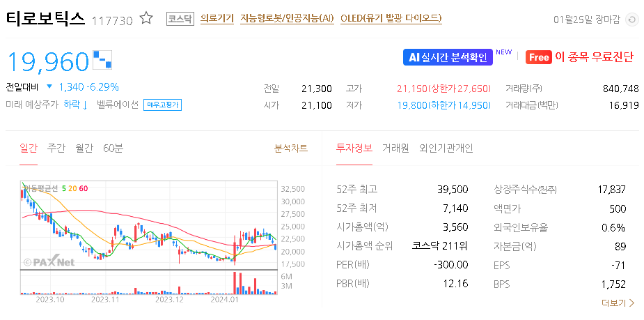Click the tallest red volume bar in 2024.01
The width and height of the screenshot is (644, 320).
point(235,283)
